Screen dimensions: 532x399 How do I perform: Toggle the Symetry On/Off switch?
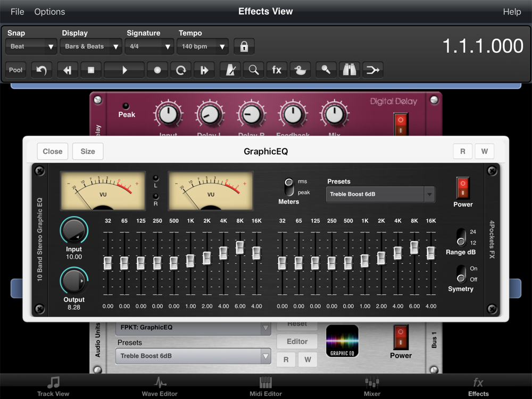(461, 274)
